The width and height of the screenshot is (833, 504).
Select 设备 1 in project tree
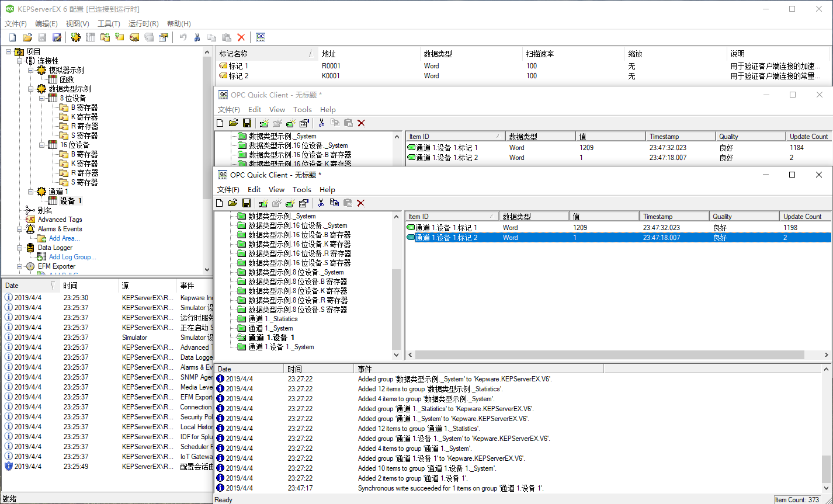click(x=71, y=201)
